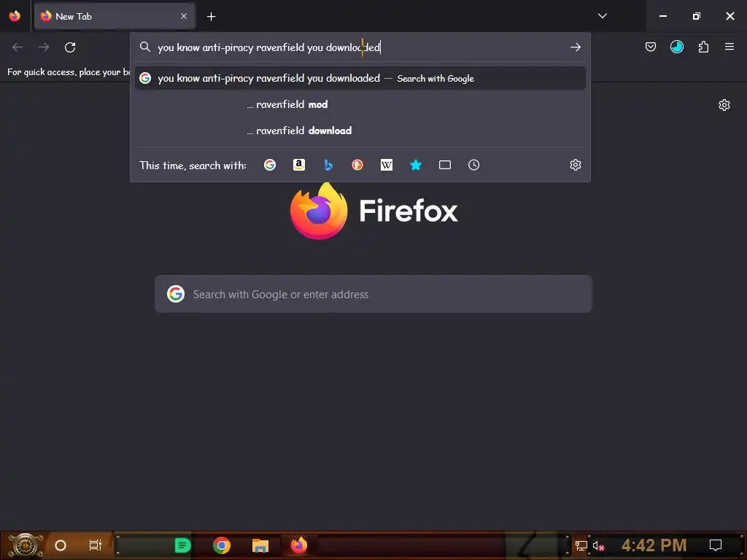
Task: Select the New Tab tab
Action: click(115, 16)
